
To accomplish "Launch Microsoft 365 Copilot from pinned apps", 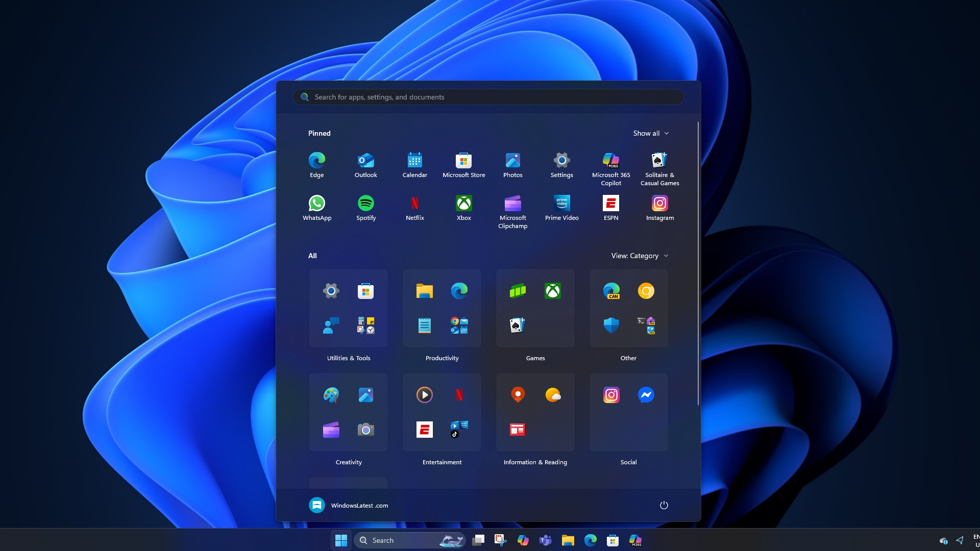I will click(x=611, y=169).
